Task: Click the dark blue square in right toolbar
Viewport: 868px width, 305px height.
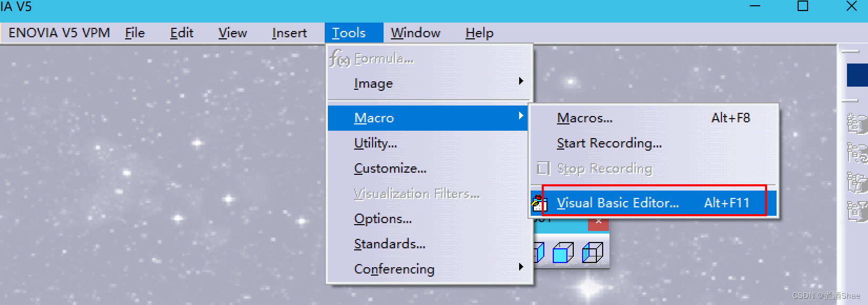Action: 857,75
